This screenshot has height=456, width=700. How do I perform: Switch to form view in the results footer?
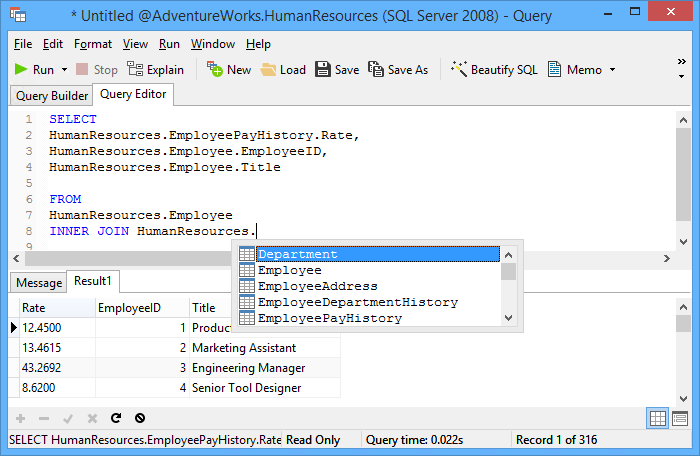click(x=680, y=418)
